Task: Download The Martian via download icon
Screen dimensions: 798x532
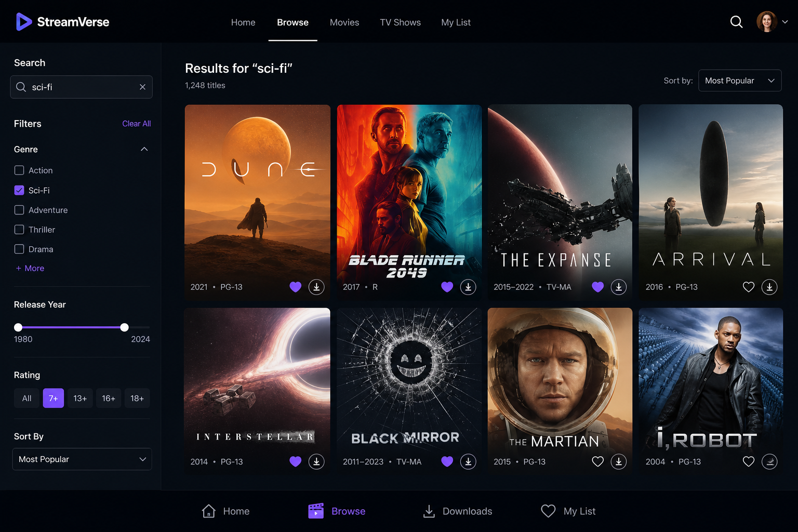Action: pyautogui.click(x=618, y=461)
